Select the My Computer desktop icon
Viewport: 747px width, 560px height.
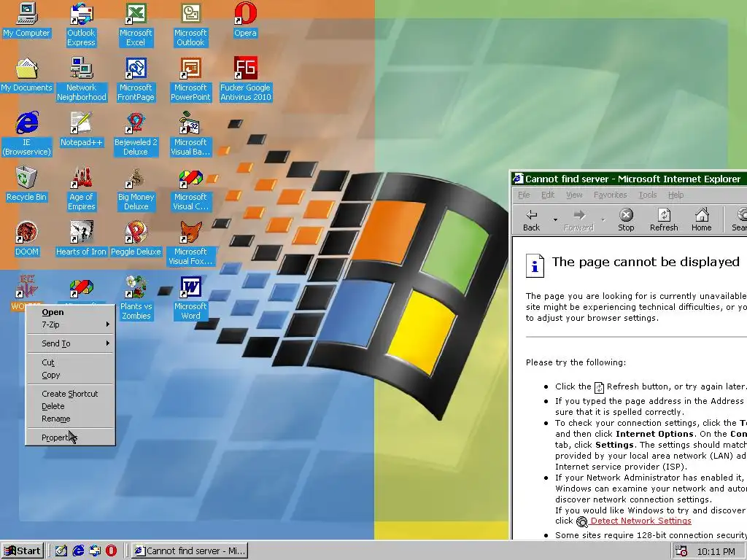coord(27,20)
